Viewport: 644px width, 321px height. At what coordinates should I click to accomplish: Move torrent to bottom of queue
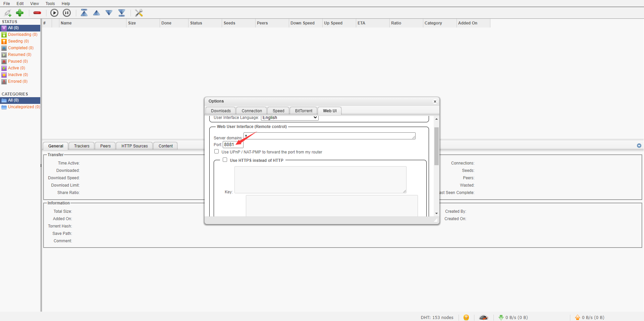(122, 13)
